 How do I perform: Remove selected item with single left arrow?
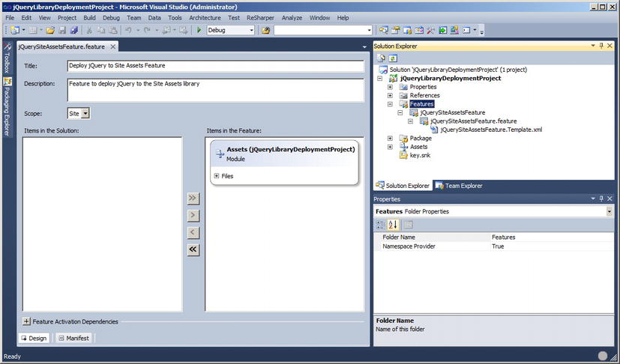193,232
